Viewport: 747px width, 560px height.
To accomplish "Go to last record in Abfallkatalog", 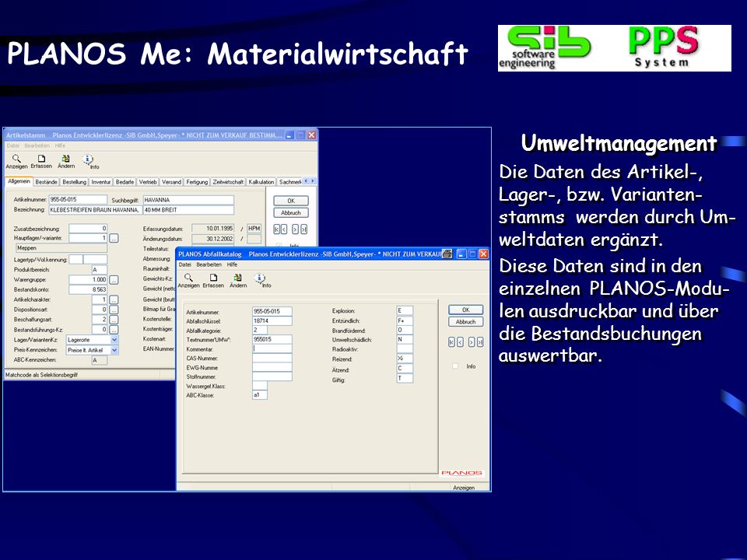I will 480,342.
